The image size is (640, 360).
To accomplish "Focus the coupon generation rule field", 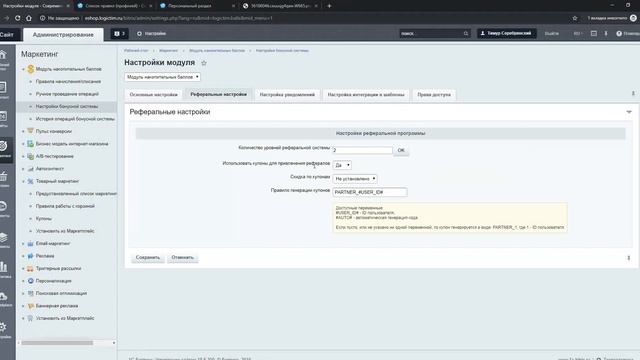I will 370,192.
